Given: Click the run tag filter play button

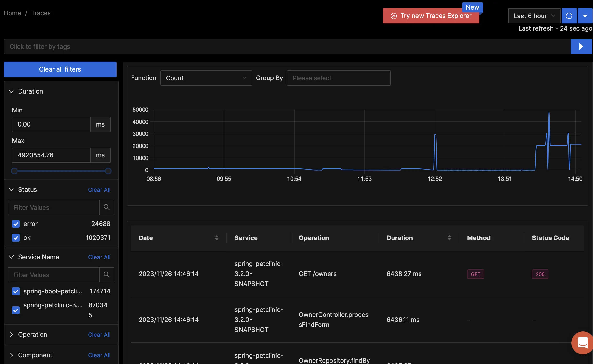Looking at the screenshot, I should point(581,46).
